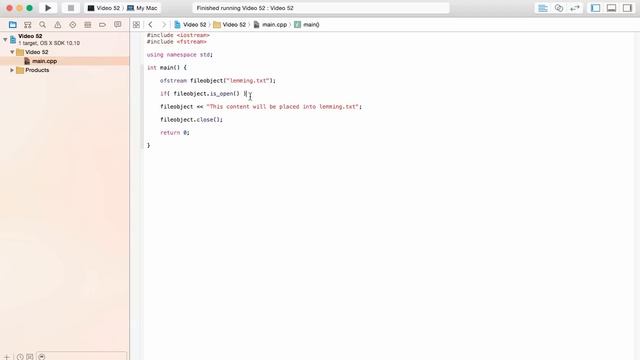Select the Project navigator folder icon
Viewport: 640px width, 360px height.
click(x=13, y=24)
